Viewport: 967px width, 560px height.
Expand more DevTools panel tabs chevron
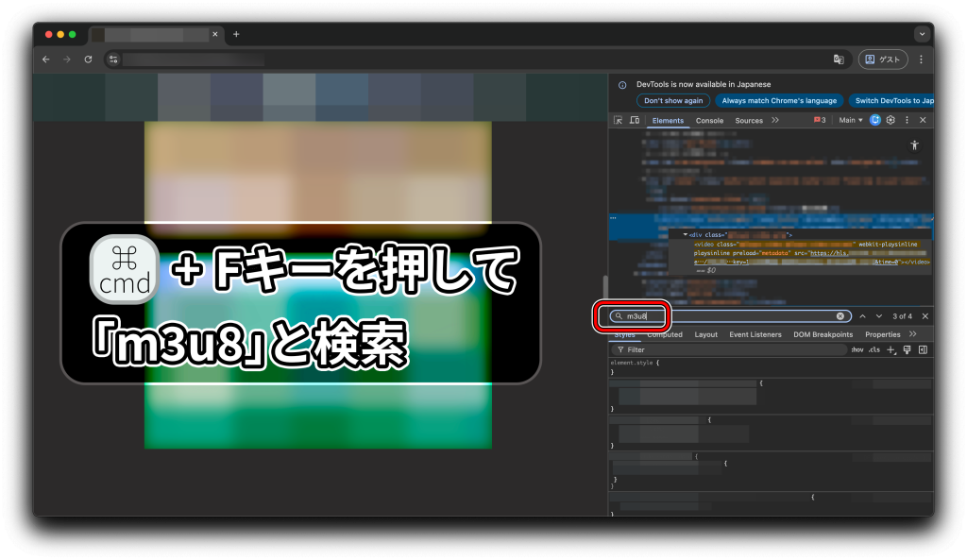point(775,120)
